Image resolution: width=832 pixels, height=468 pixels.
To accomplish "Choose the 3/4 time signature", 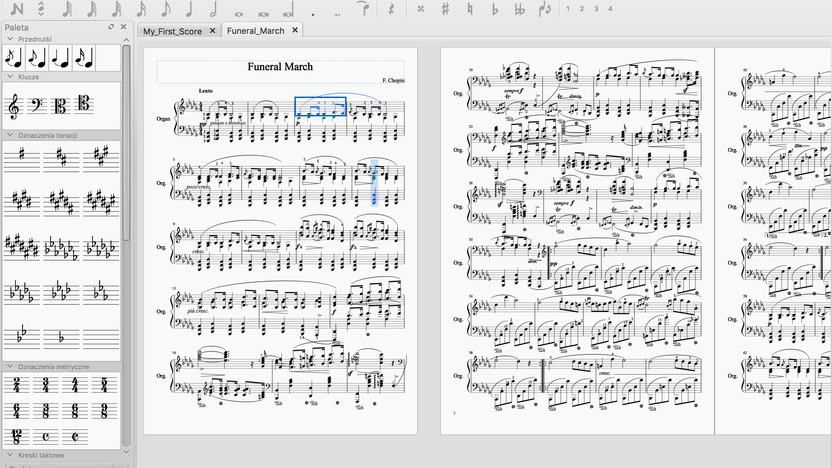I will coord(46,385).
